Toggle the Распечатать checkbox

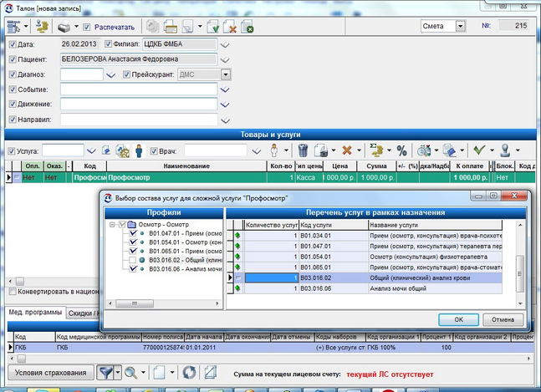coord(87,27)
